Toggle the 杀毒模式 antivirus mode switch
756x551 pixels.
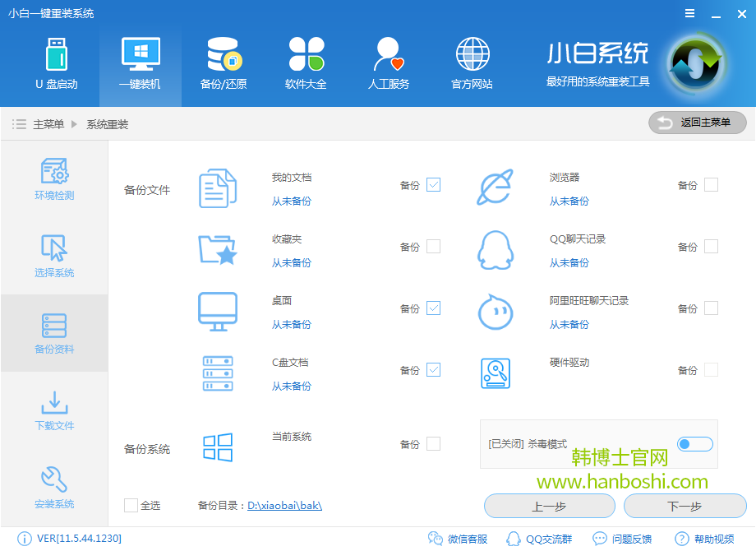[694, 444]
